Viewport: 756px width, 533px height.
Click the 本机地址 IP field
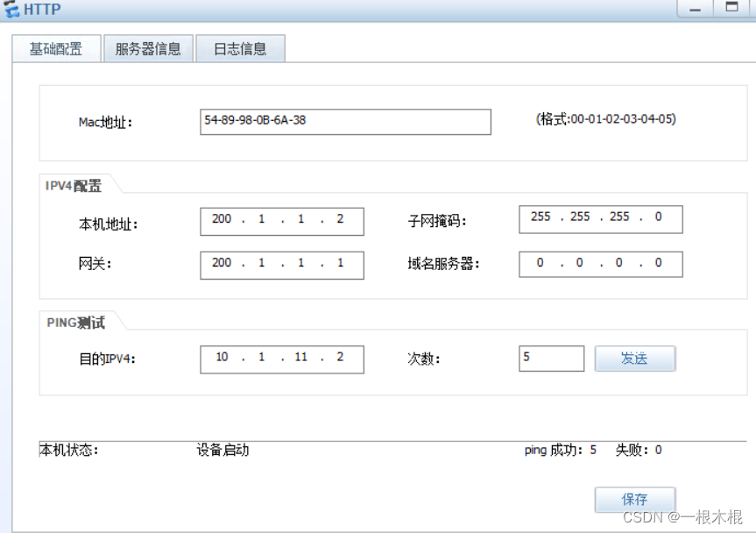point(282,222)
